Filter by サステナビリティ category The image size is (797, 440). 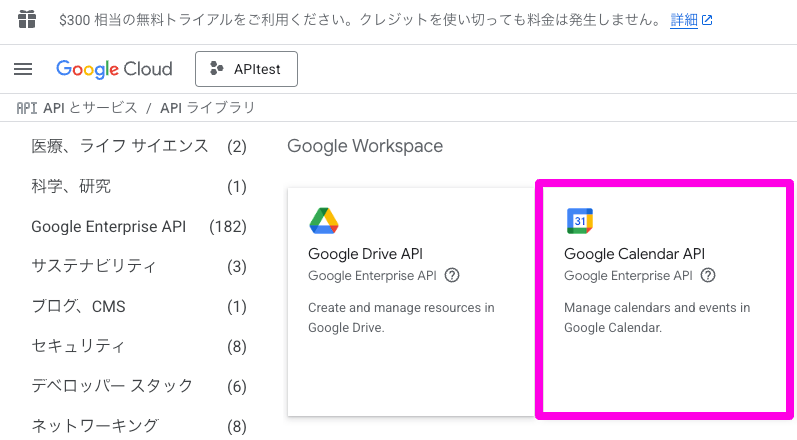[139, 266]
